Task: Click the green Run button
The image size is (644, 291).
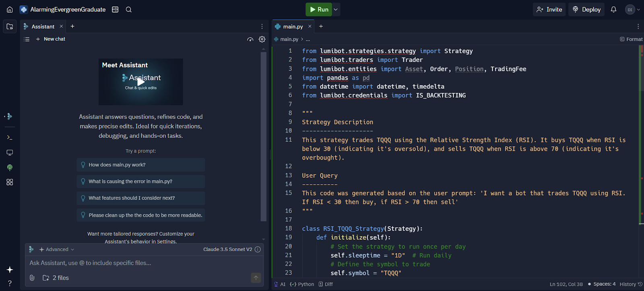Action: tap(319, 9)
